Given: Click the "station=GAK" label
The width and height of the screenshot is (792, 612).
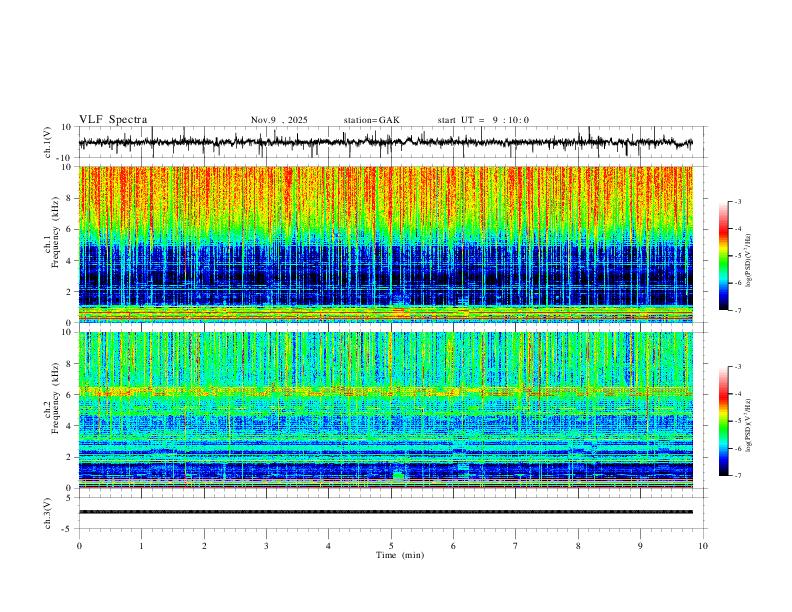Looking at the screenshot, I should [x=372, y=120].
